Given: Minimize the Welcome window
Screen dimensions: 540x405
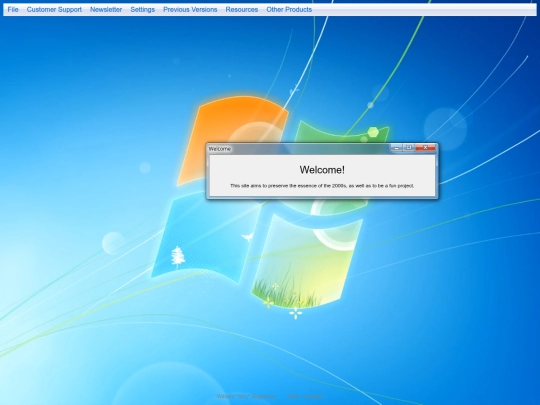Looking at the screenshot, I should 396,148.
